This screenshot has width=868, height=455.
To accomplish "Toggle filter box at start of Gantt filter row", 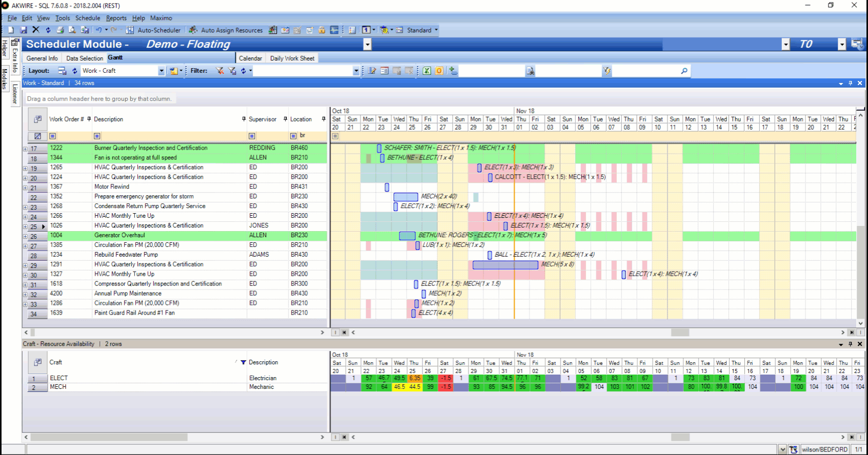I will pyautogui.click(x=335, y=136).
